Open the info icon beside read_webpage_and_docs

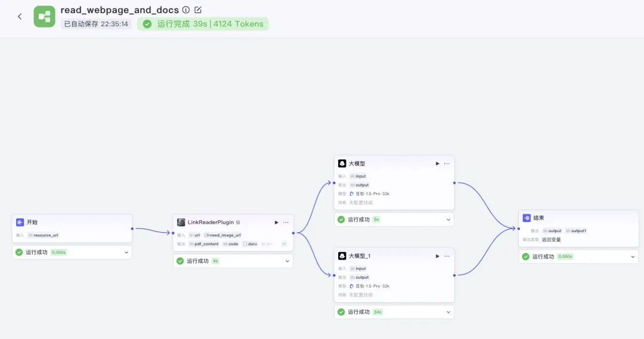pyautogui.click(x=186, y=10)
